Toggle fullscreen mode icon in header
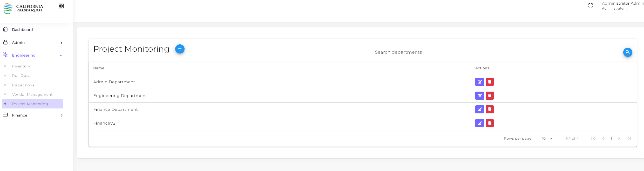Screen dimensions: 644x171 point(590,5)
